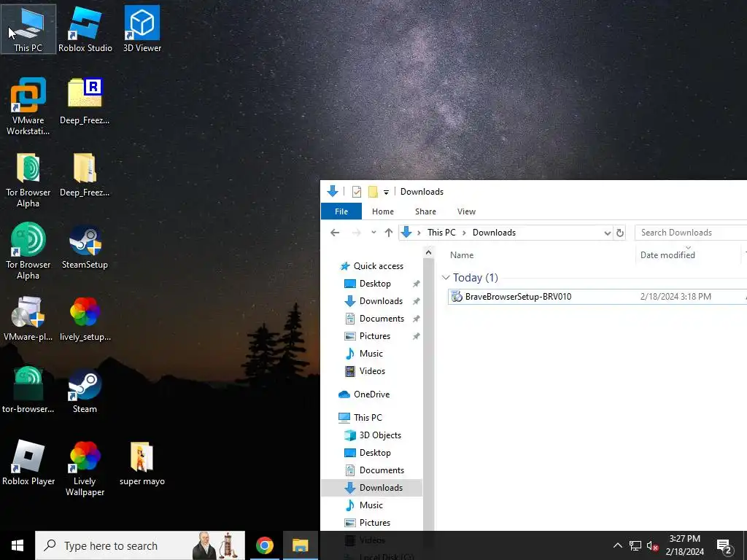Screen dimensions: 747x560
Task: Expand the address bar previous locations dropdown
Action: click(x=608, y=233)
